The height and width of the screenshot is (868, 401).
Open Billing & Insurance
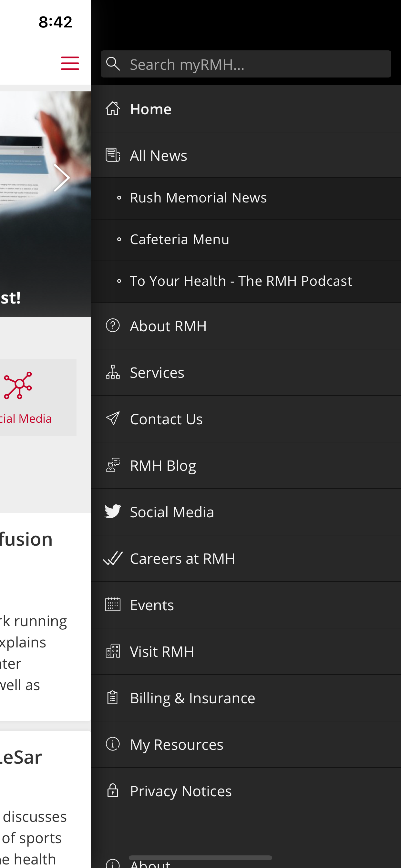pos(246,698)
